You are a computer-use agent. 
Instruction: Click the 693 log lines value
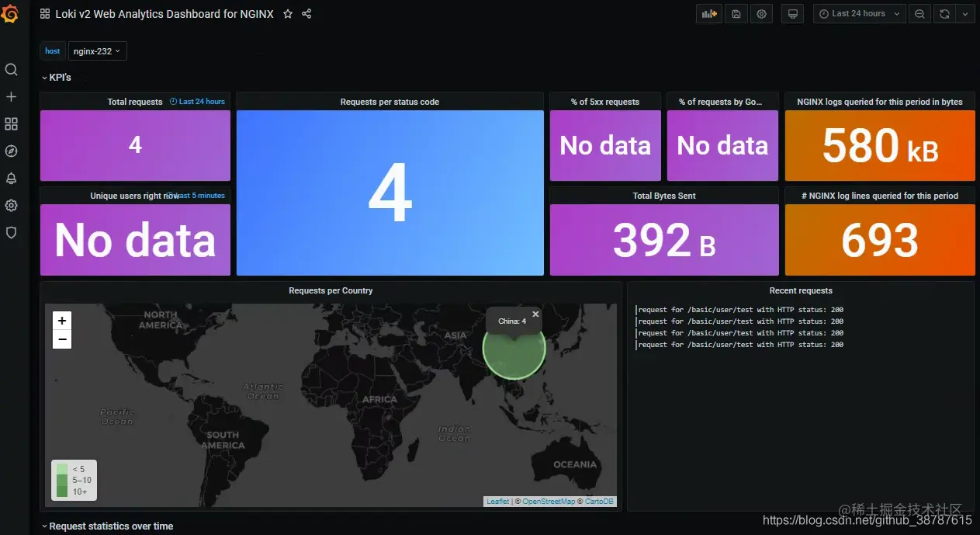pyautogui.click(x=880, y=240)
